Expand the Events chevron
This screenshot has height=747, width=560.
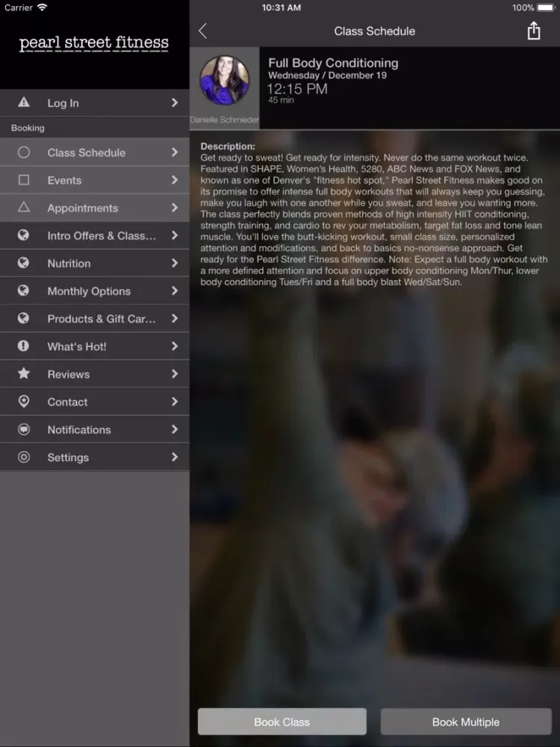175,179
